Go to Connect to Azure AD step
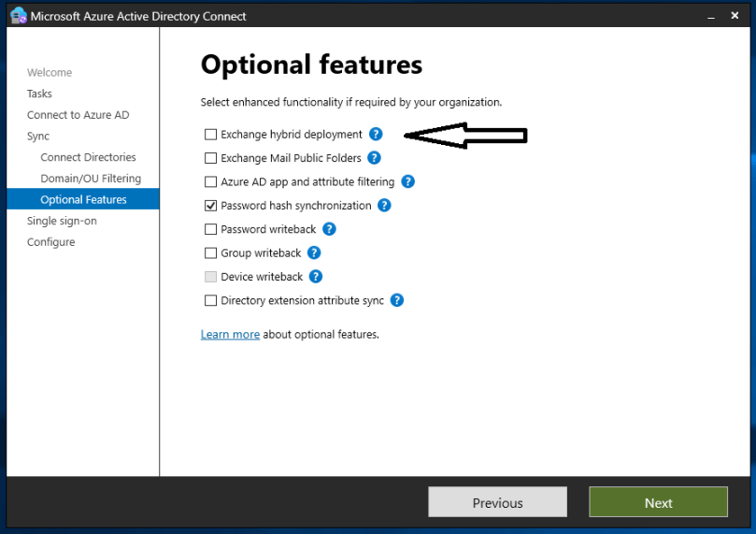This screenshot has height=534, width=756. tap(78, 115)
